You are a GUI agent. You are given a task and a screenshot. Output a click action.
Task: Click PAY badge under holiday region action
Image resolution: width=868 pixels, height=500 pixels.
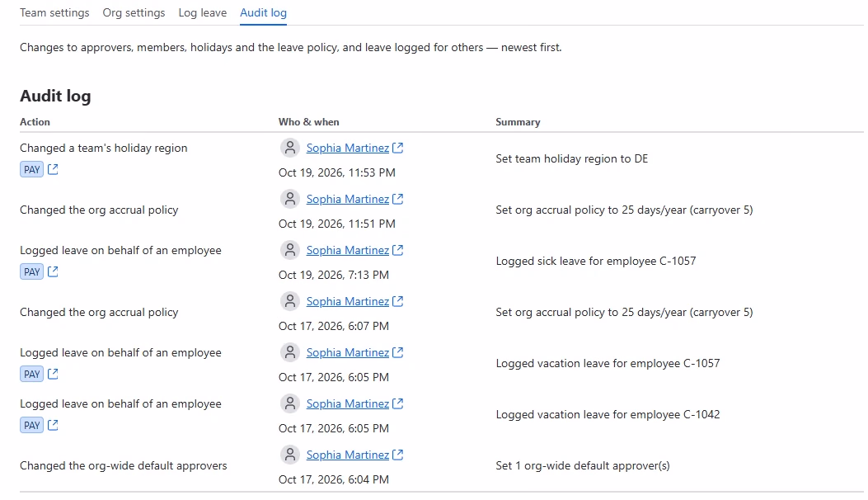31,170
